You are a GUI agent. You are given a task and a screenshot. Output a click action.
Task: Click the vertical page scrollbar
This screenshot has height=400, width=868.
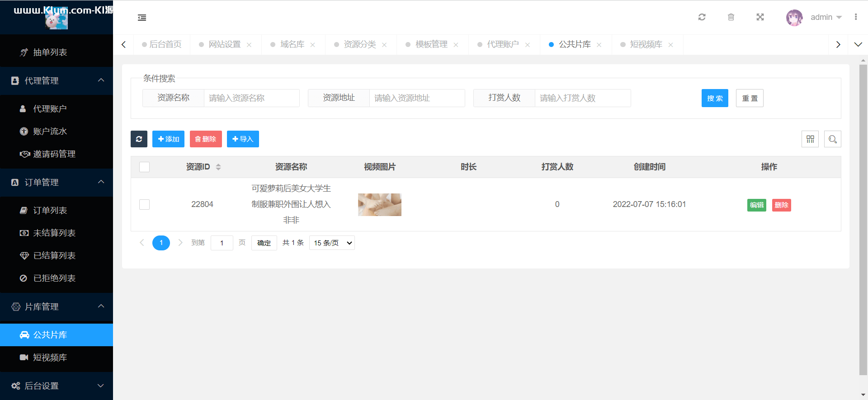[863, 217]
